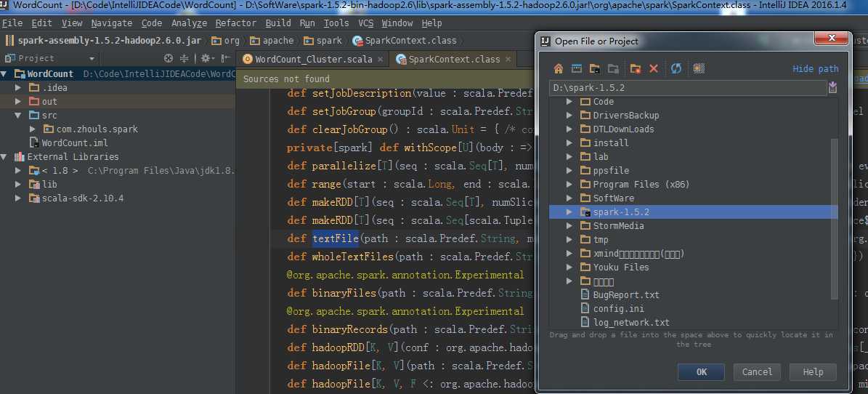Switch to SparkContext.class tab

point(453,60)
